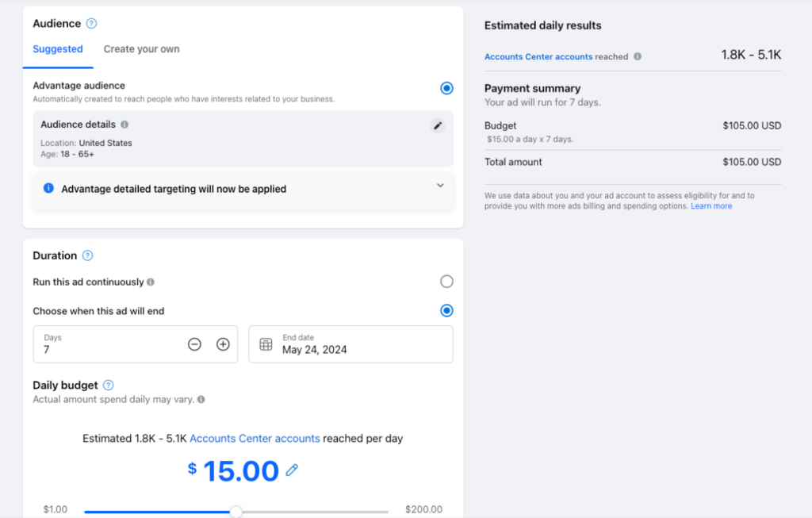
Task: Click the 1.8K - 5.1K reach estimate value
Action: tap(751, 55)
